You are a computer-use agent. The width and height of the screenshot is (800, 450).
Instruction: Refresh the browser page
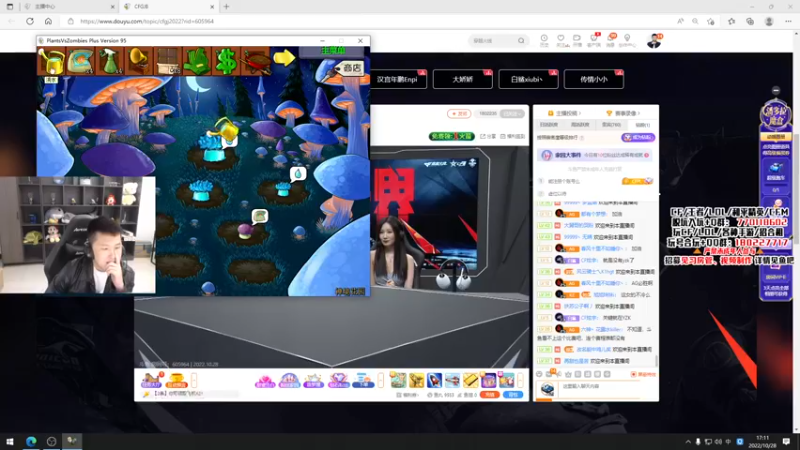30,21
